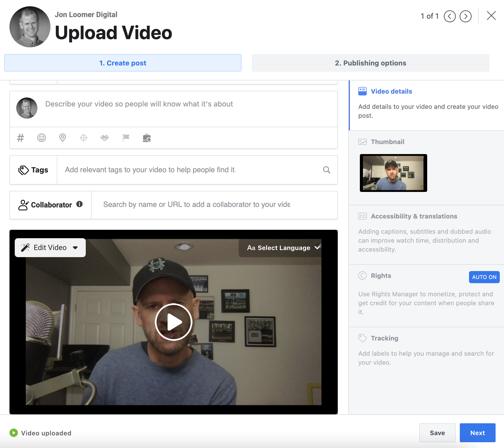The image size is (504, 448).
Task: Click the Collaborator search field
Action: point(214,205)
